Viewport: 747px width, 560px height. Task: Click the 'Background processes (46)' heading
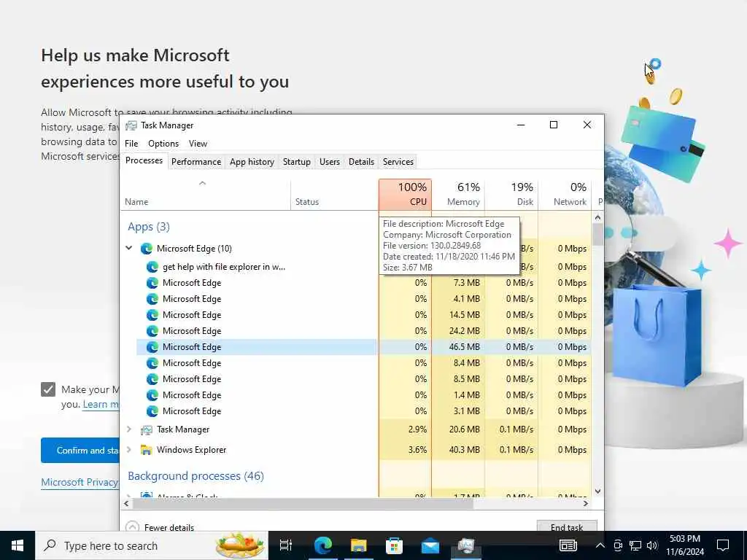click(196, 476)
